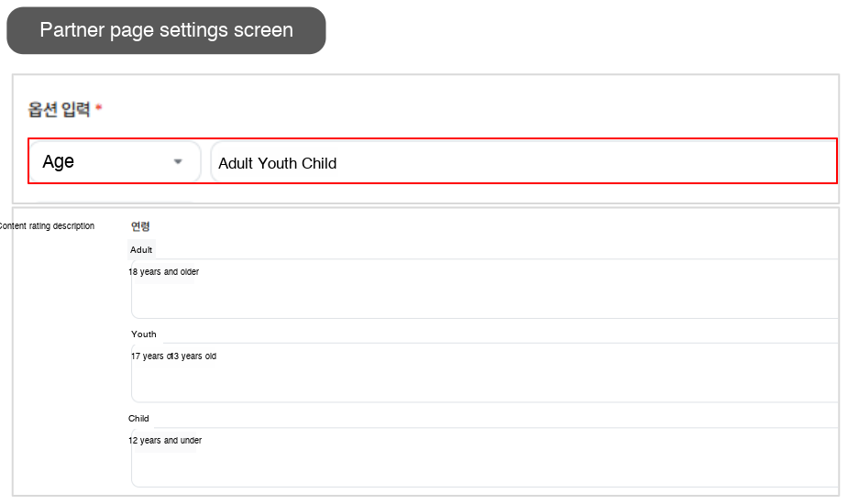Click the word Child in options field

(x=319, y=163)
